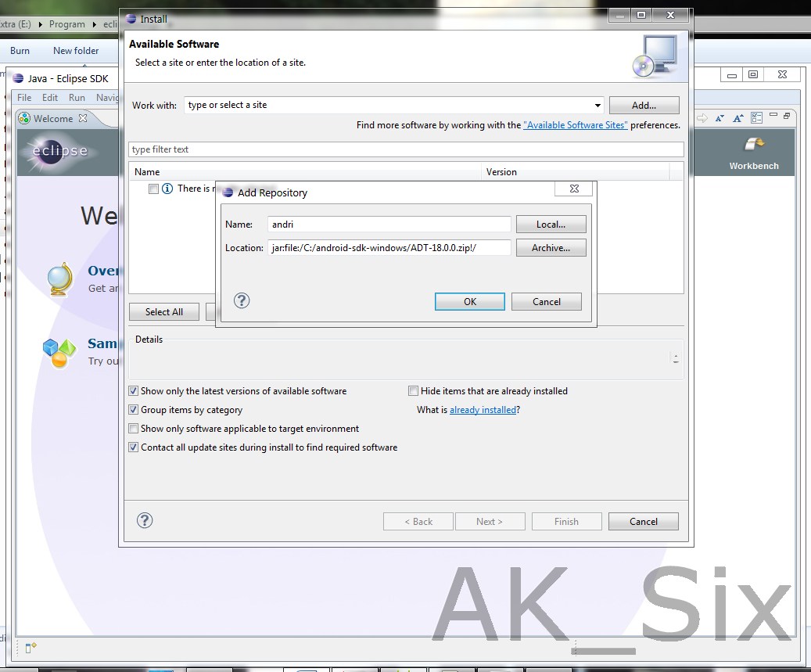Click the Version column header

[576, 172]
